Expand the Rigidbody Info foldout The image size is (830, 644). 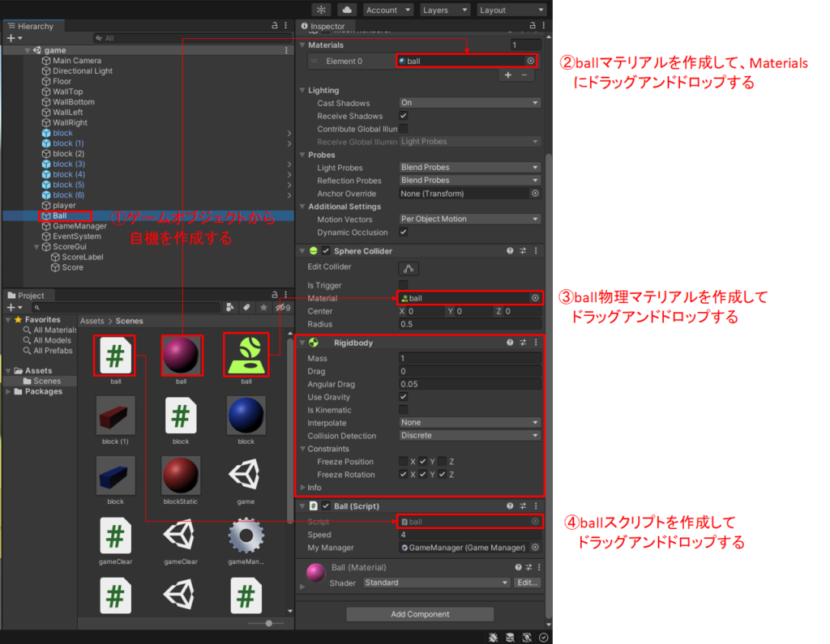(x=303, y=488)
